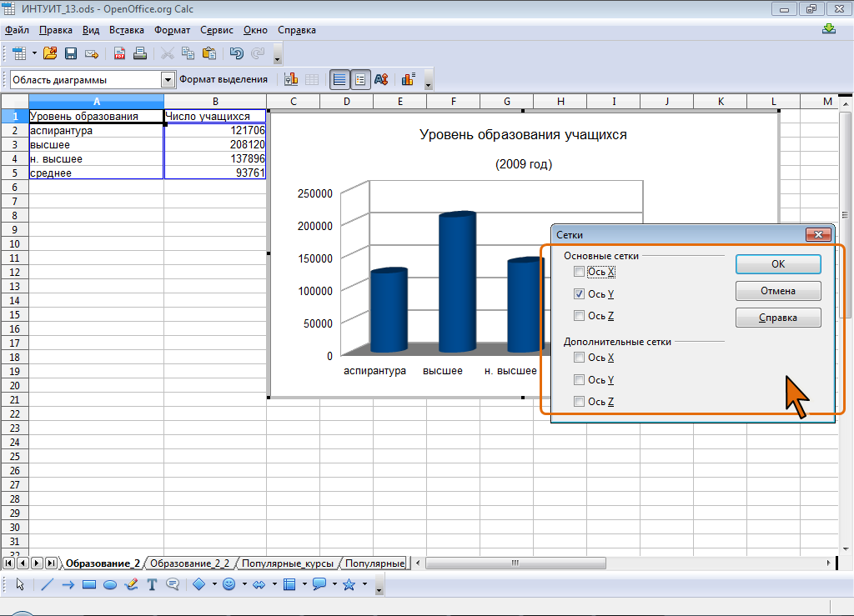
Task: Switch to the Образование_2_2 sheet tab
Action: click(189, 563)
